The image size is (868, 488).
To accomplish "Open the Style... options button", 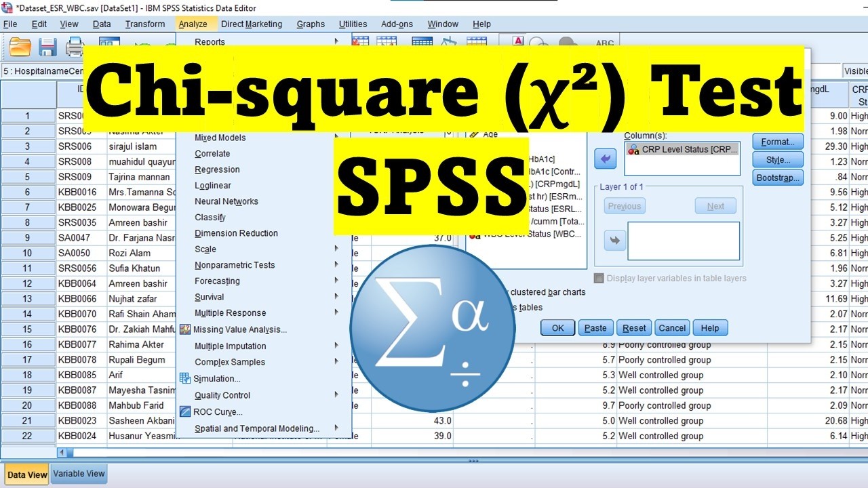I will click(x=778, y=160).
